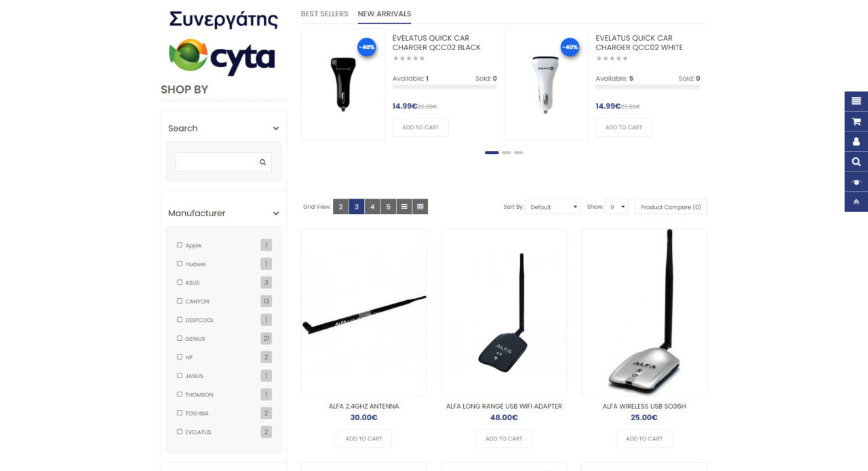Switch to table view icon

point(420,207)
